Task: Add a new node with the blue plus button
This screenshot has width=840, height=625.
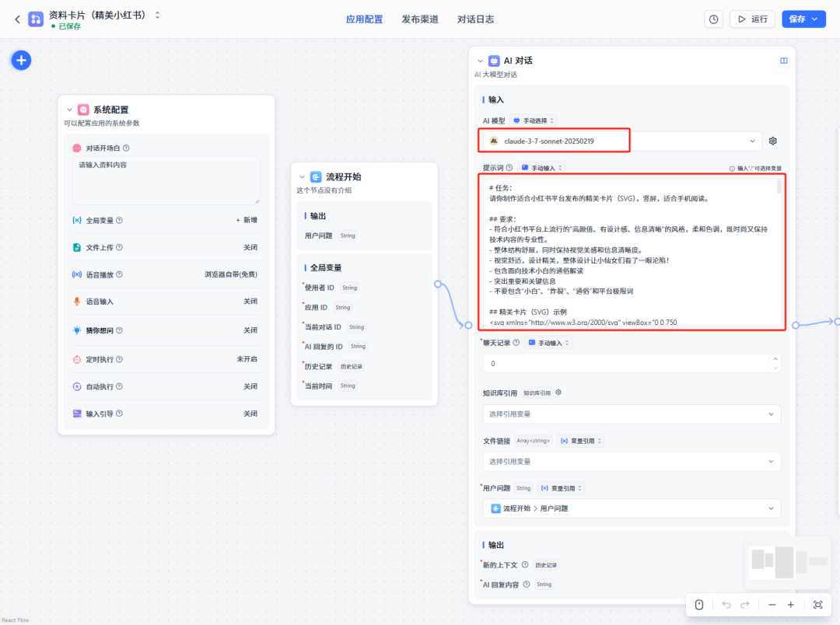Action: coord(22,61)
